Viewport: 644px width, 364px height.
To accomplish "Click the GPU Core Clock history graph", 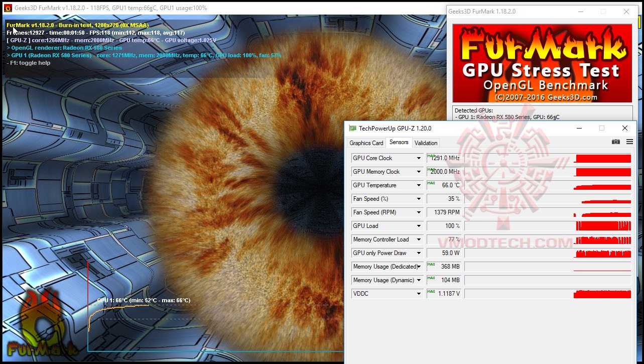I will click(x=548, y=158).
